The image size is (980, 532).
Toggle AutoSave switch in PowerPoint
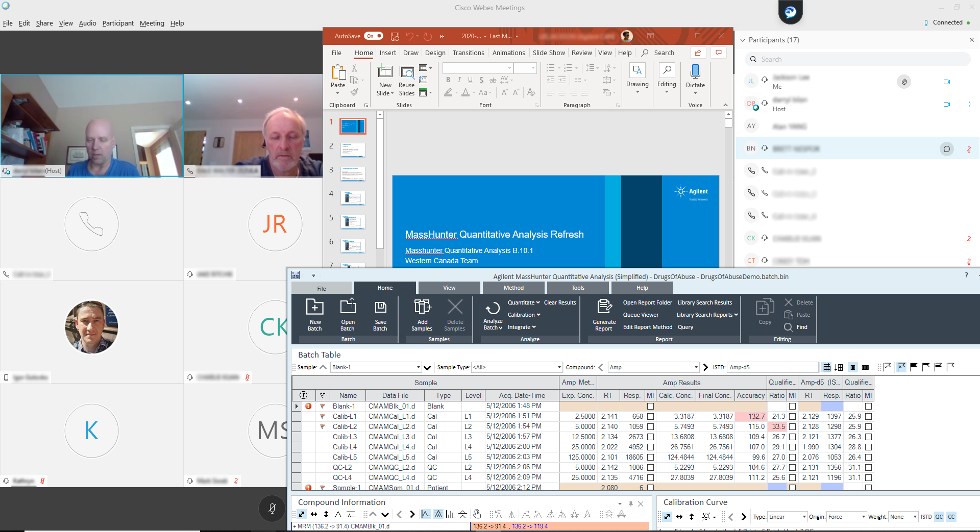(374, 36)
